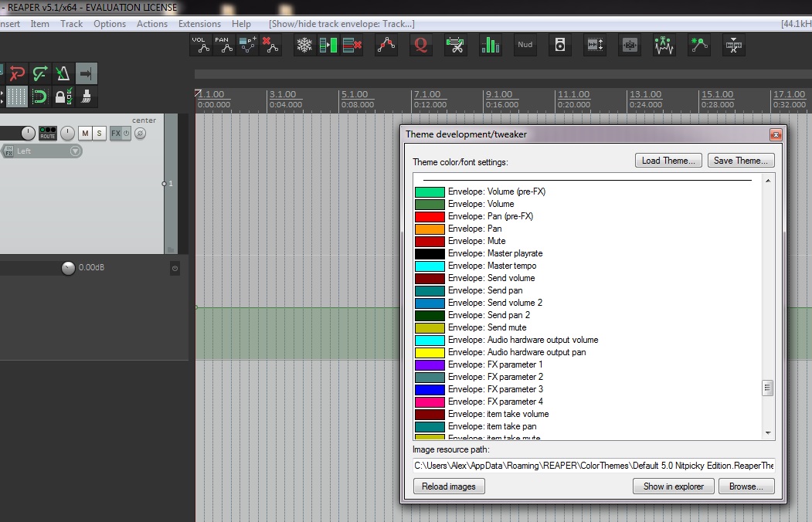
Task: Toggle the green envelope move-with-items icon
Action: [40, 73]
